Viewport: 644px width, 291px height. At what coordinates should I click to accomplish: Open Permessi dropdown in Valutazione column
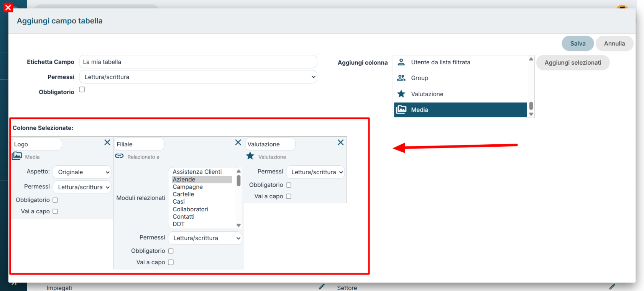tap(315, 172)
